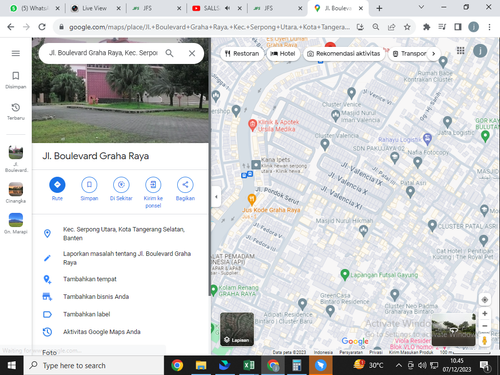Open Aktivitas Google Maps Anda
This screenshot has width=500, height=375.
120,332
